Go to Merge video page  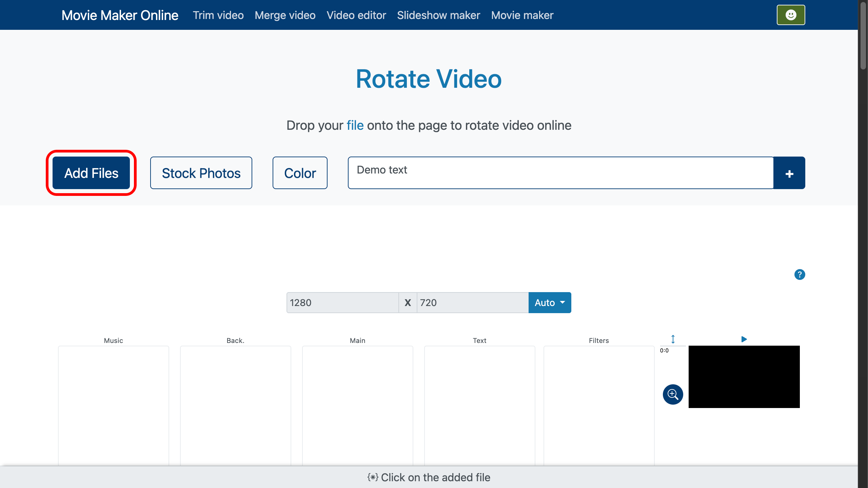285,15
